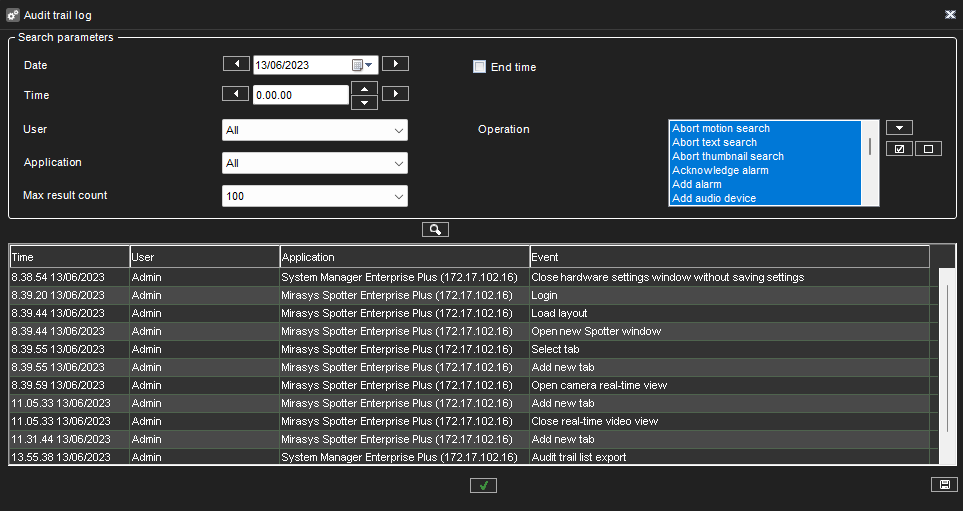Step time back with left arrow
963x511 pixels.
[x=236, y=94]
